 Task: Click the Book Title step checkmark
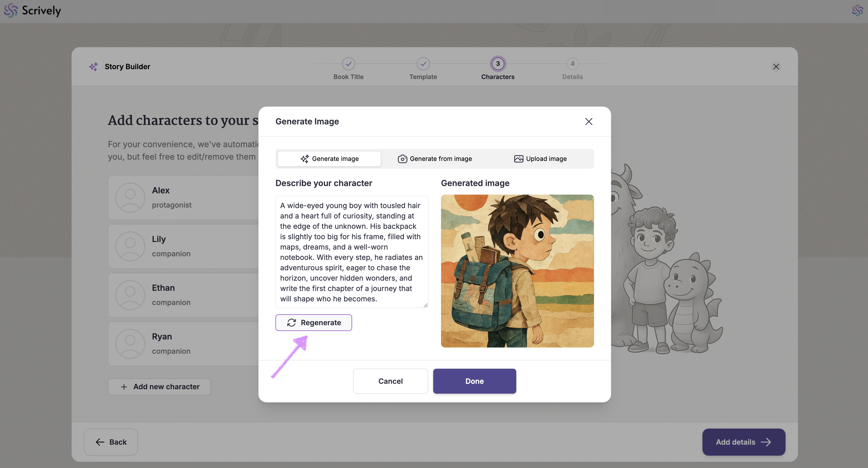pyautogui.click(x=348, y=64)
